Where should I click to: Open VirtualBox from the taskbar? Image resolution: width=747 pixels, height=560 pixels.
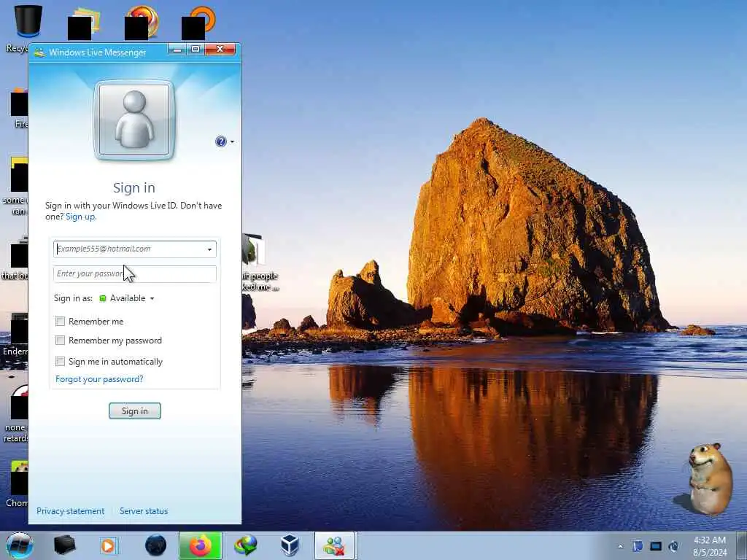(x=289, y=545)
